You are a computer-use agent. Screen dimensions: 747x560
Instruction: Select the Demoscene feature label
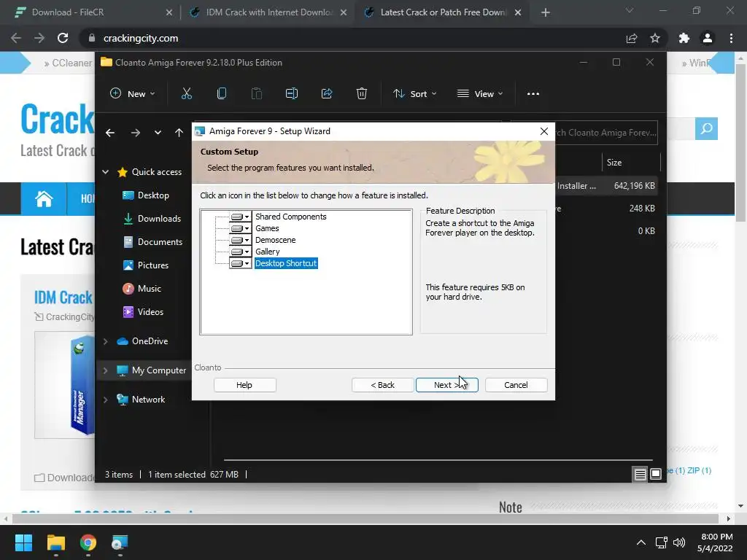275,240
